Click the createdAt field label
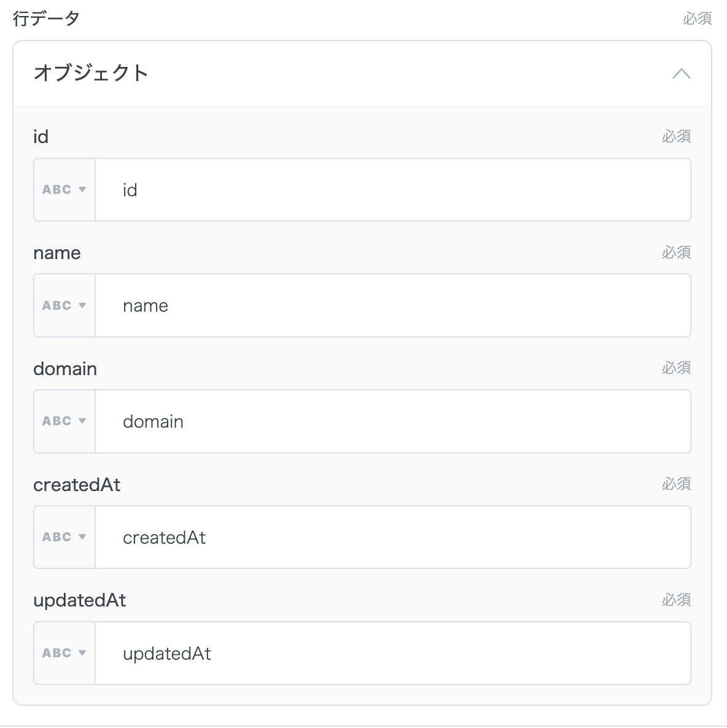The width and height of the screenshot is (727, 728). (77, 485)
